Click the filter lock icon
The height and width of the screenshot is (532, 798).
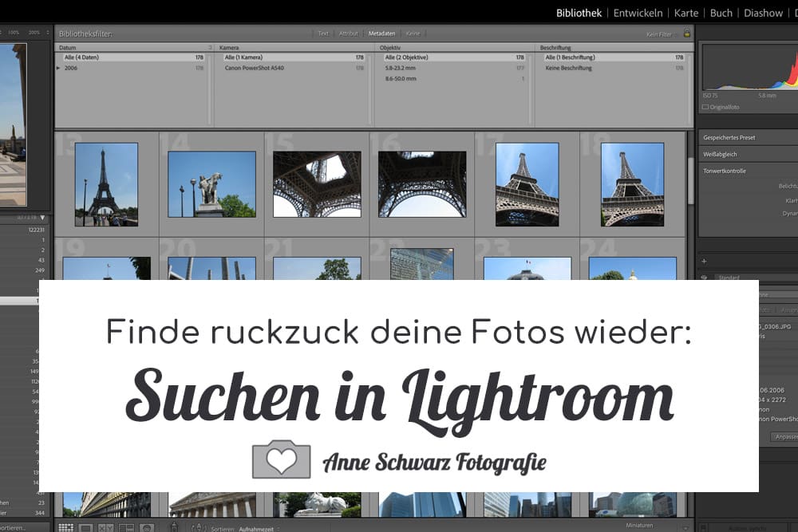tap(686, 33)
